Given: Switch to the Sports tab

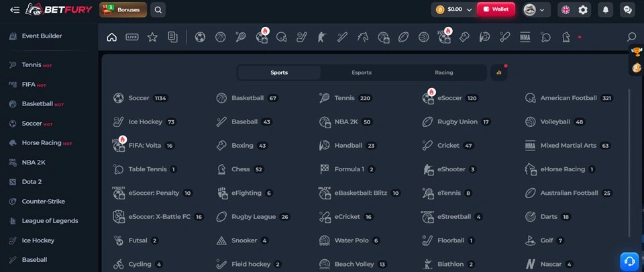Looking at the screenshot, I should [279, 73].
